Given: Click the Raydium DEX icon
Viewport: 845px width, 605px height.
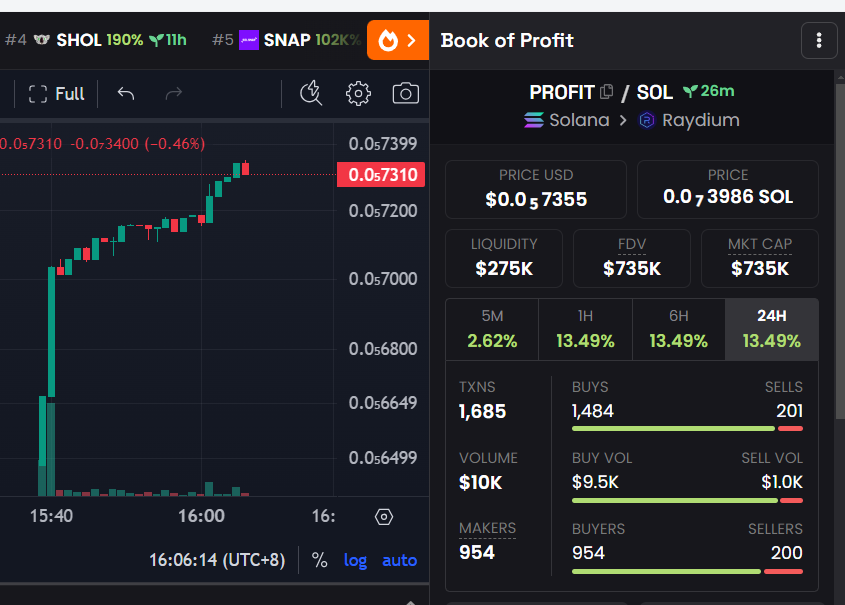Looking at the screenshot, I should (647, 120).
